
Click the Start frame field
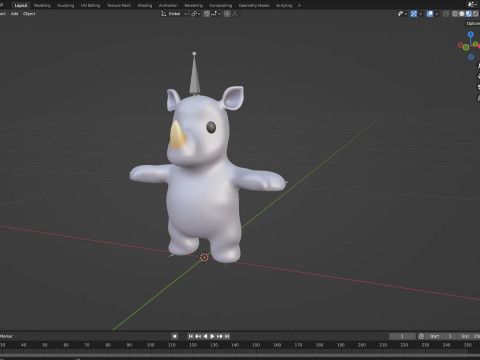click(x=441, y=336)
